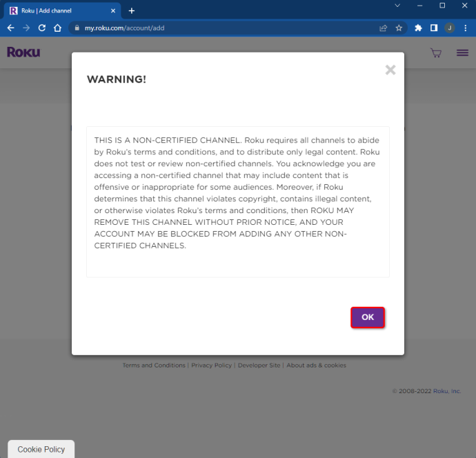
Task: Maximize the browser window
Action: click(x=442, y=6)
